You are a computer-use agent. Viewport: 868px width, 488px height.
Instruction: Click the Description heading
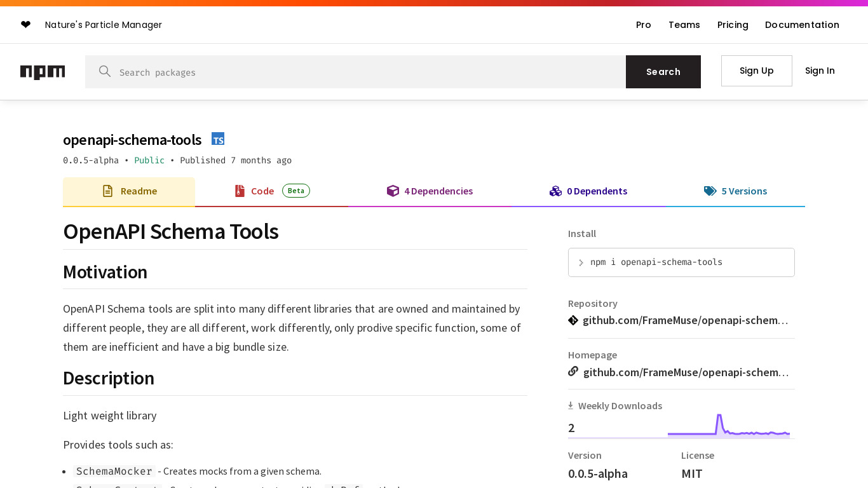pyautogui.click(x=109, y=378)
